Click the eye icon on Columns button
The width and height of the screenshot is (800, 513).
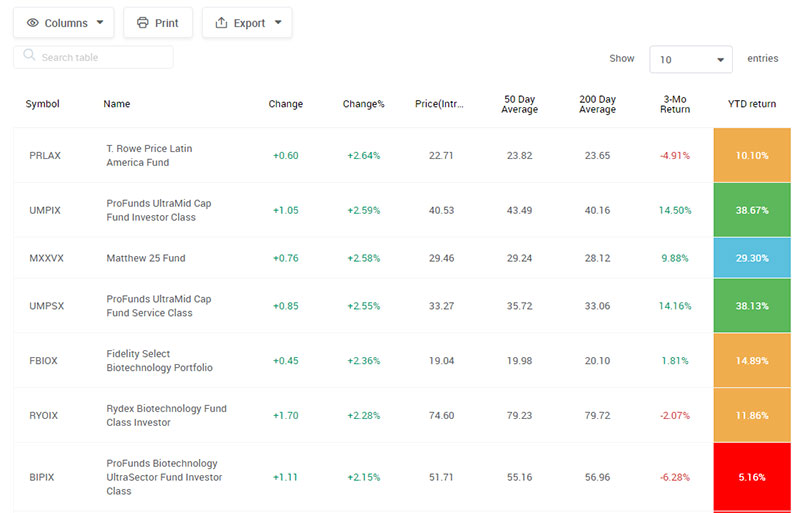pyautogui.click(x=33, y=23)
